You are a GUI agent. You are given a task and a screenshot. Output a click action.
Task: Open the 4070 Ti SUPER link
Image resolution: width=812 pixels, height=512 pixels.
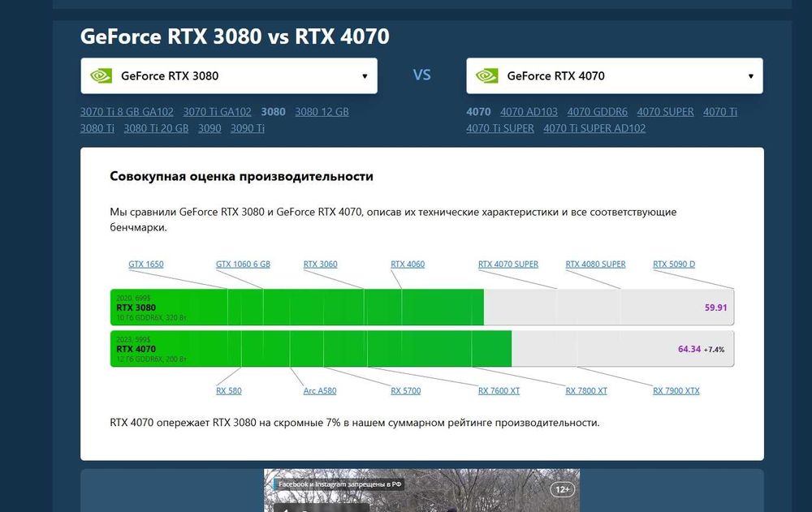(x=500, y=128)
